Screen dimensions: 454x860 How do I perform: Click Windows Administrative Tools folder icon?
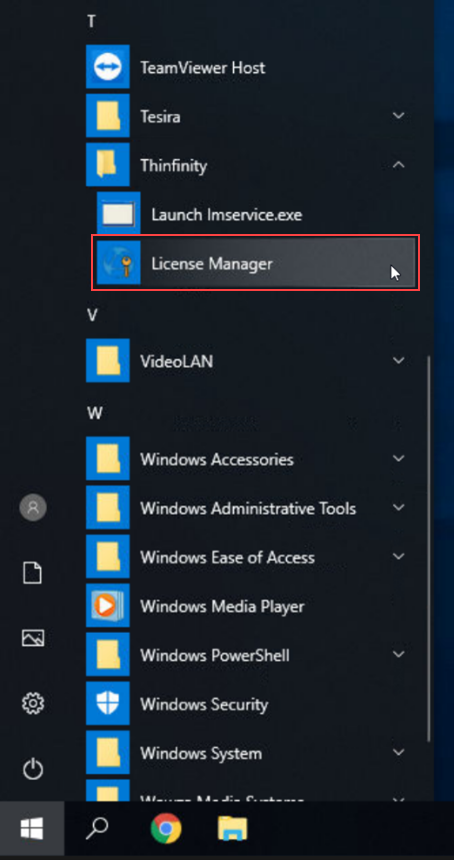pyautogui.click(x=107, y=507)
